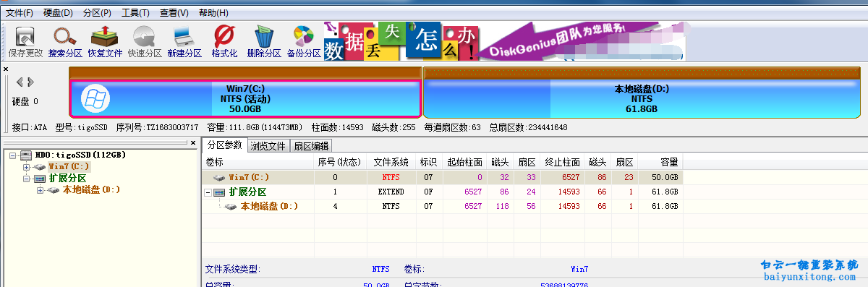Collapse the HD0:tigoSSD(112GB) tree node
Screen dimensions: 868x287
click(x=14, y=155)
